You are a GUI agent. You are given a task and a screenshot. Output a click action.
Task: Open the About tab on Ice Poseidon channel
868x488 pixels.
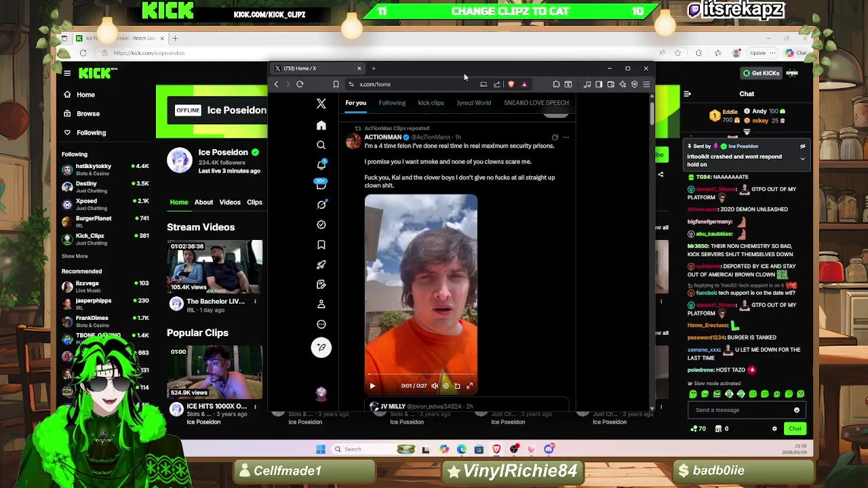tap(203, 202)
